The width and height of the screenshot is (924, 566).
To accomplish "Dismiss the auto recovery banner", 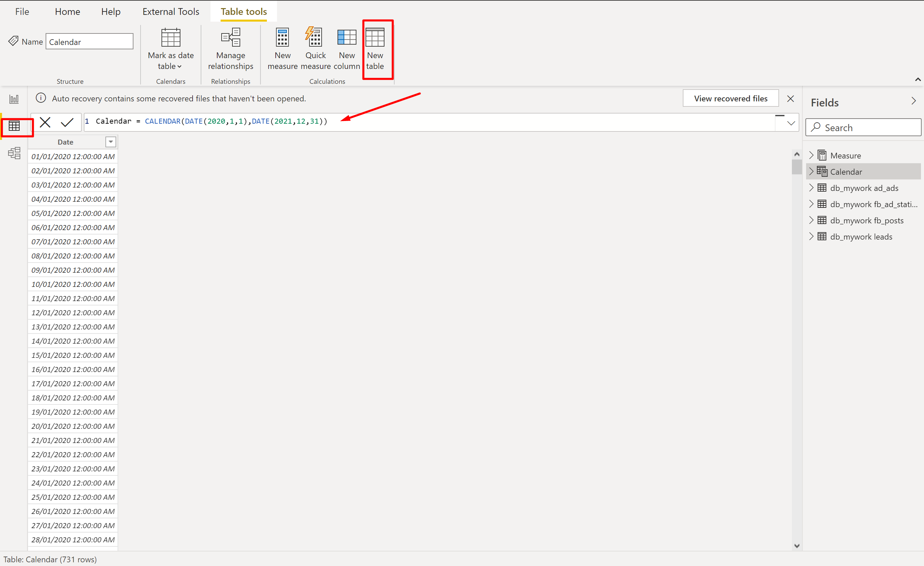I will (791, 99).
